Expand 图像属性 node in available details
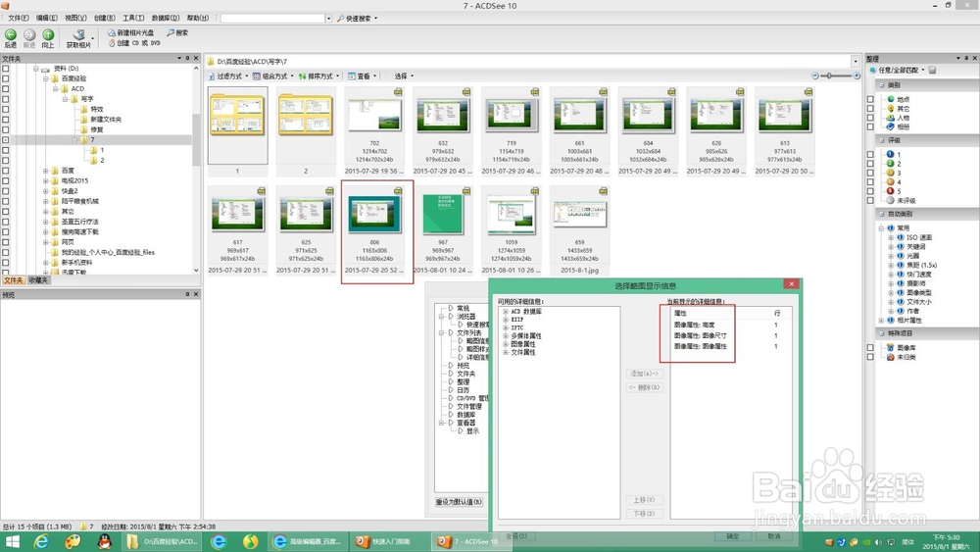The height and width of the screenshot is (552, 980). [x=506, y=344]
